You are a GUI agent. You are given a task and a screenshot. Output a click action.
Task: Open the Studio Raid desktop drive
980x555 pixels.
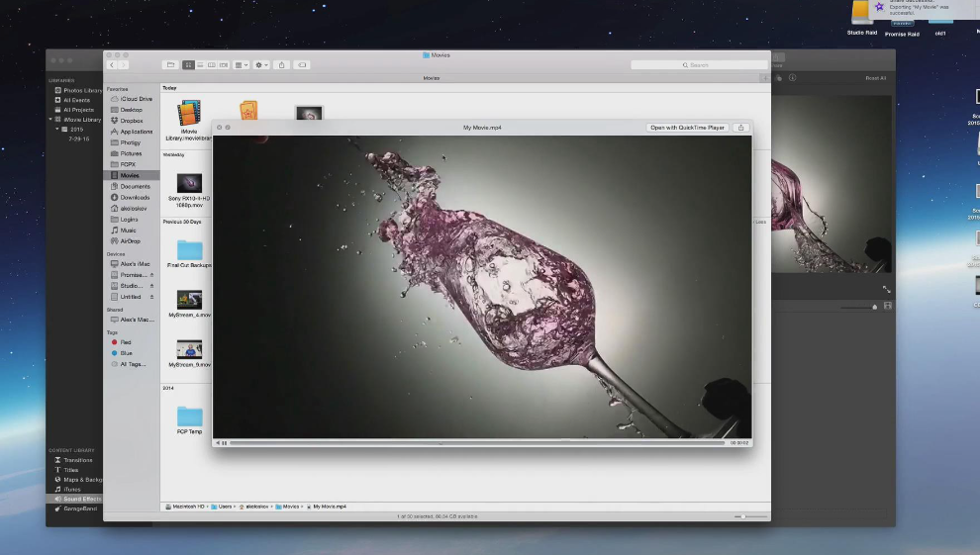862,12
